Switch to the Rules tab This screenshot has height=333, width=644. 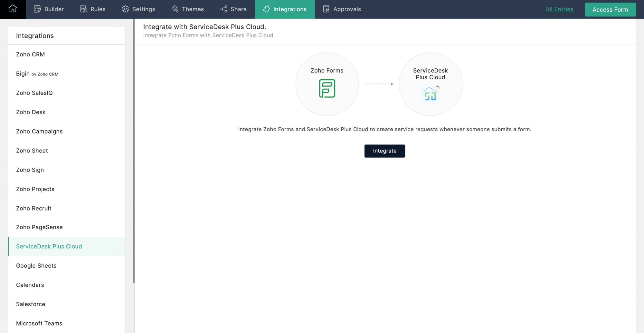[93, 9]
